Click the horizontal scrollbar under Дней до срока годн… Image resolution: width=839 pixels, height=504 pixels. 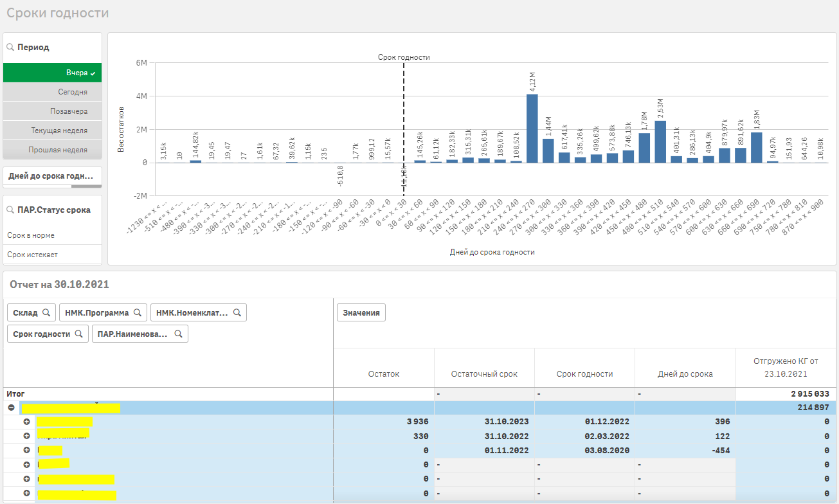pos(86,186)
